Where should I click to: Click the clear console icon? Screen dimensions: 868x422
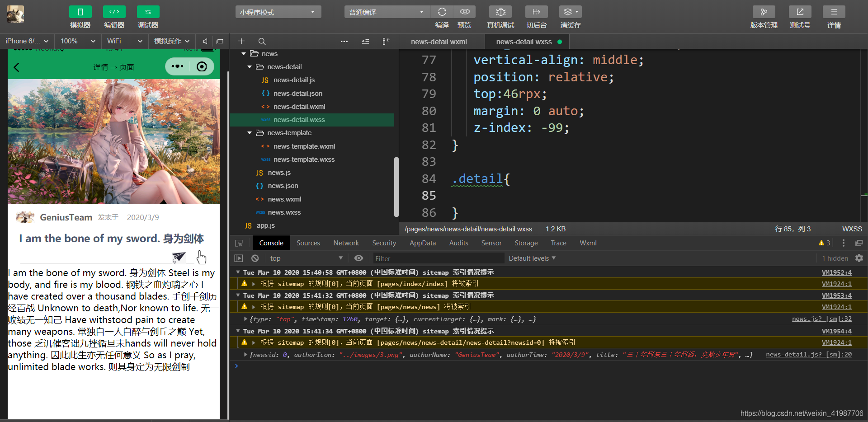[255, 258]
